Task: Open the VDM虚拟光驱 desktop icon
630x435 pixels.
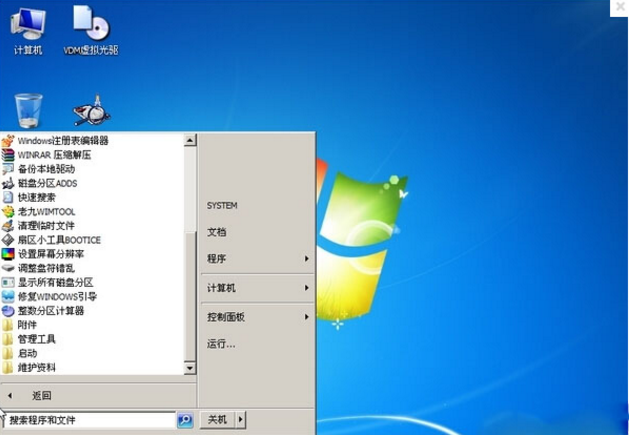Action: click(x=91, y=31)
